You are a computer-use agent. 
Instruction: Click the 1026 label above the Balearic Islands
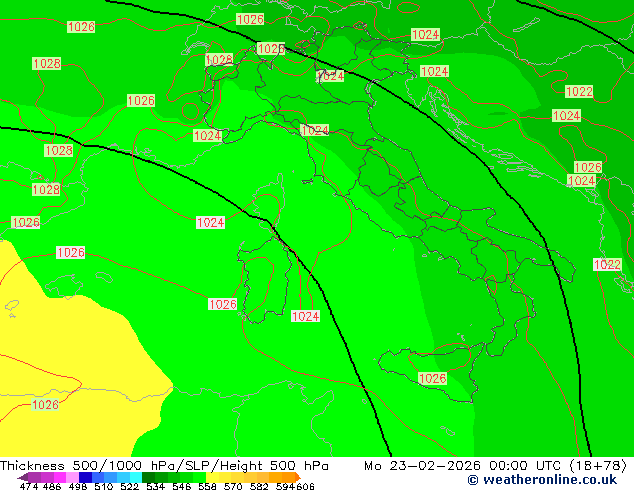click(x=70, y=253)
